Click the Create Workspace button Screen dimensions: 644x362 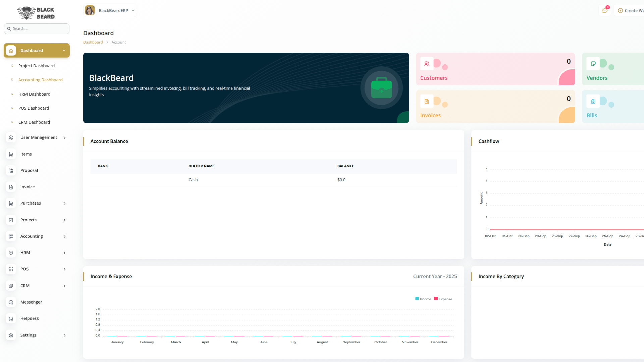[x=631, y=11]
